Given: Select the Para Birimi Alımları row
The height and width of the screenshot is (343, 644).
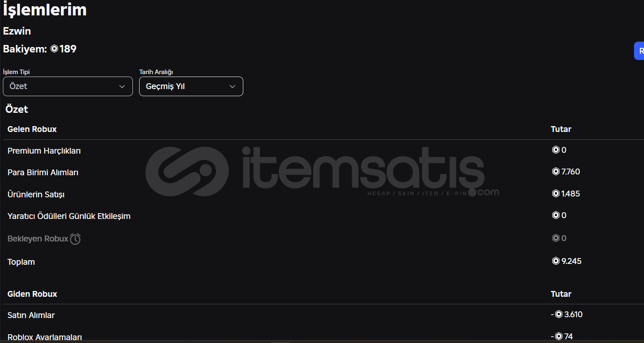Looking at the screenshot, I should pyautogui.click(x=323, y=172).
